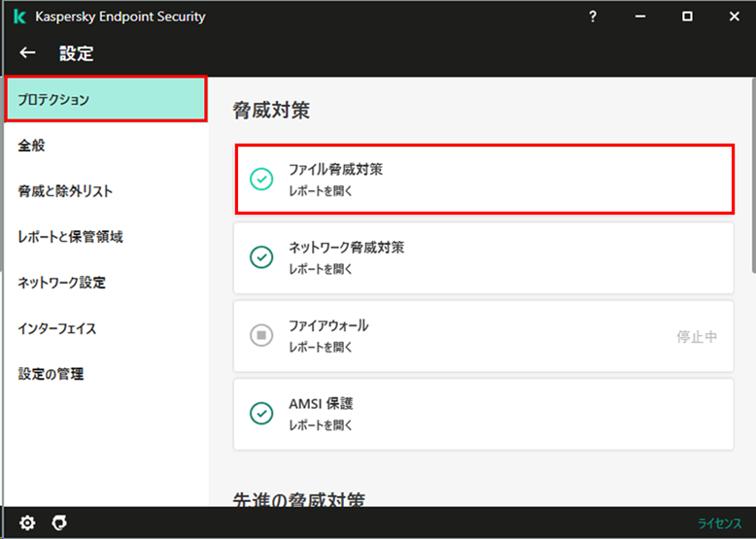Open 設定の管理 in the sidebar
This screenshot has height=539, width=756.
106,374
